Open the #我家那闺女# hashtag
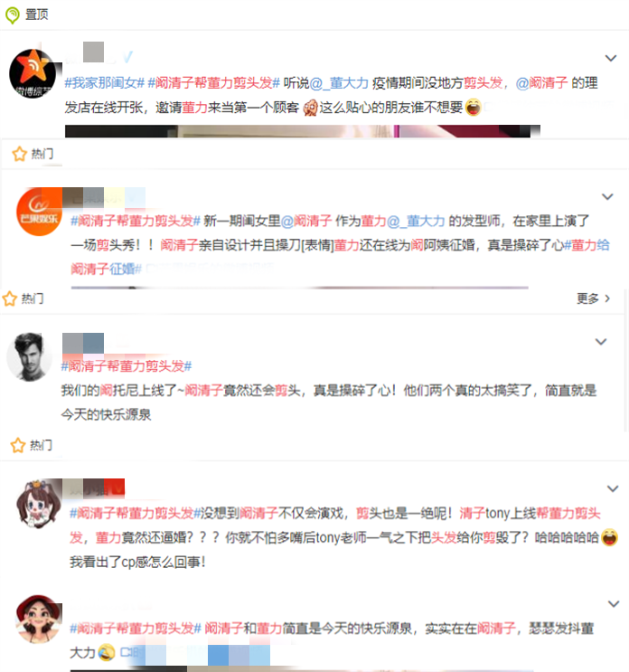 coord(105,82)
